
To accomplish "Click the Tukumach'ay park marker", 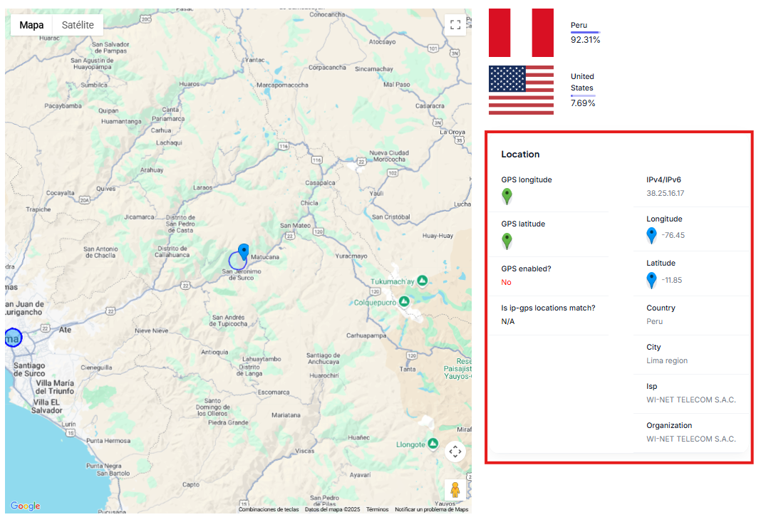I will (x=423, y=281).
